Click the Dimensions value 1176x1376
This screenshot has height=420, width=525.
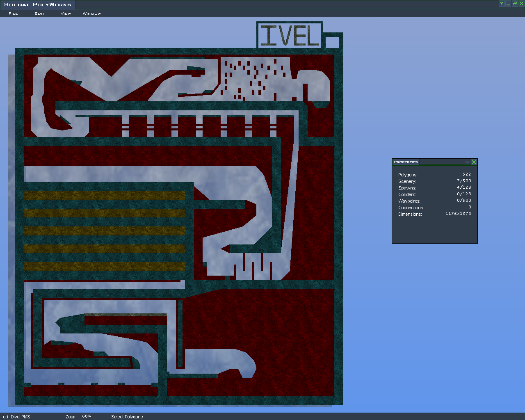pyautogui.click(x=458, y=214)
